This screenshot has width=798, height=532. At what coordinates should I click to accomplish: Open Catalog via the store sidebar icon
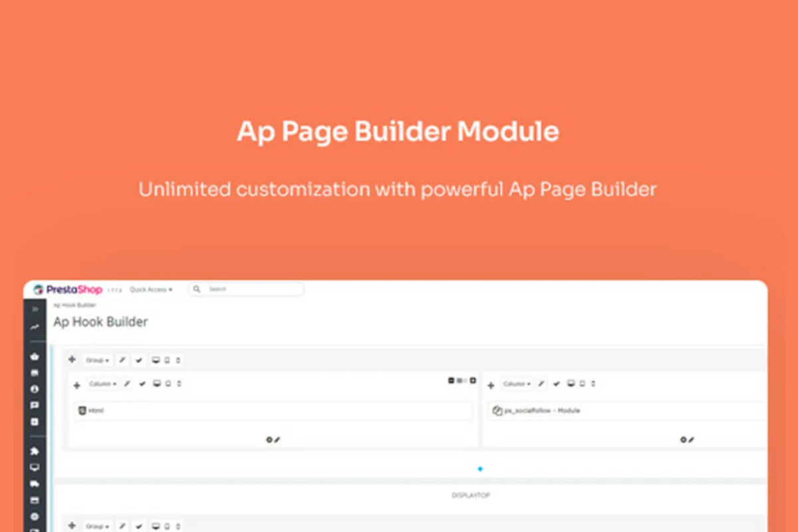35,372
